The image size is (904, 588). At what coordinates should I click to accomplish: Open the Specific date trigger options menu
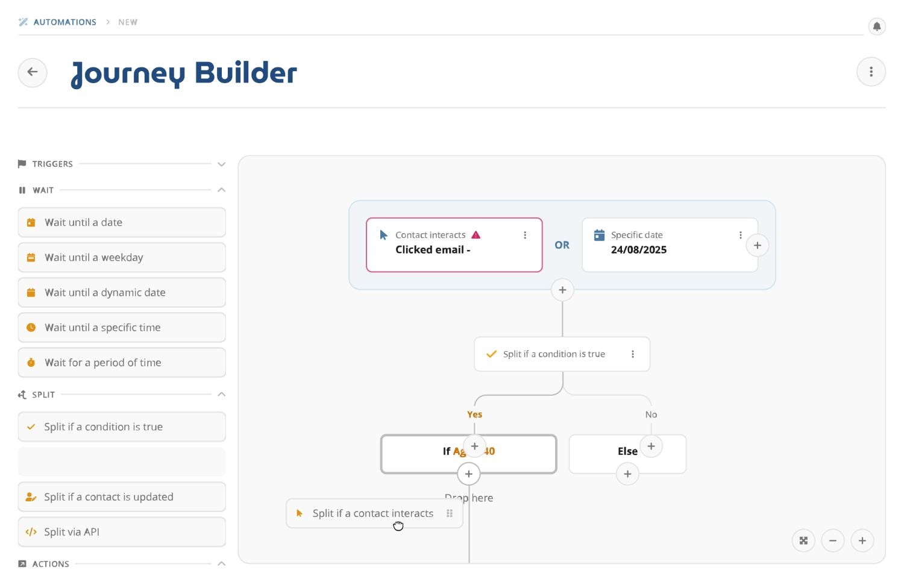point(741,235)
